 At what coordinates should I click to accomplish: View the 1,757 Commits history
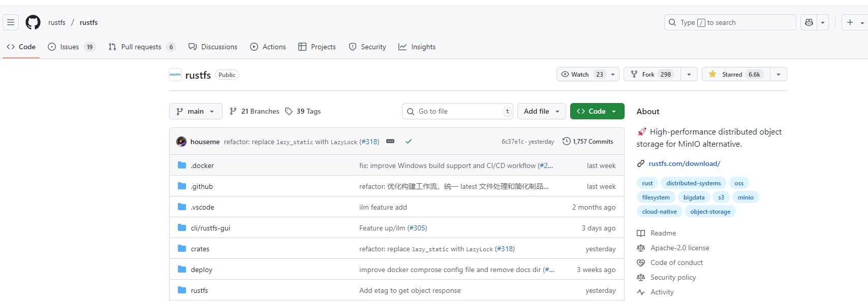(588, 142)
